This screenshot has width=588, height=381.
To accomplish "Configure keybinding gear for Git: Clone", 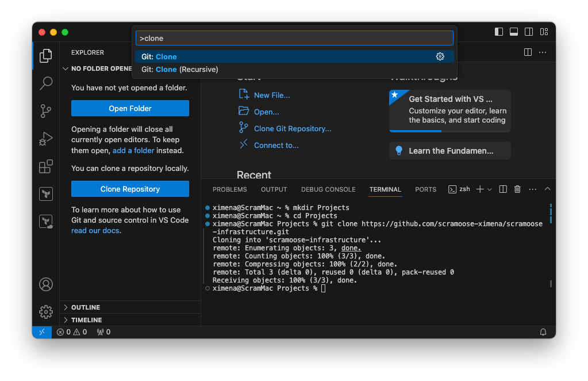I will pos(440,56).
